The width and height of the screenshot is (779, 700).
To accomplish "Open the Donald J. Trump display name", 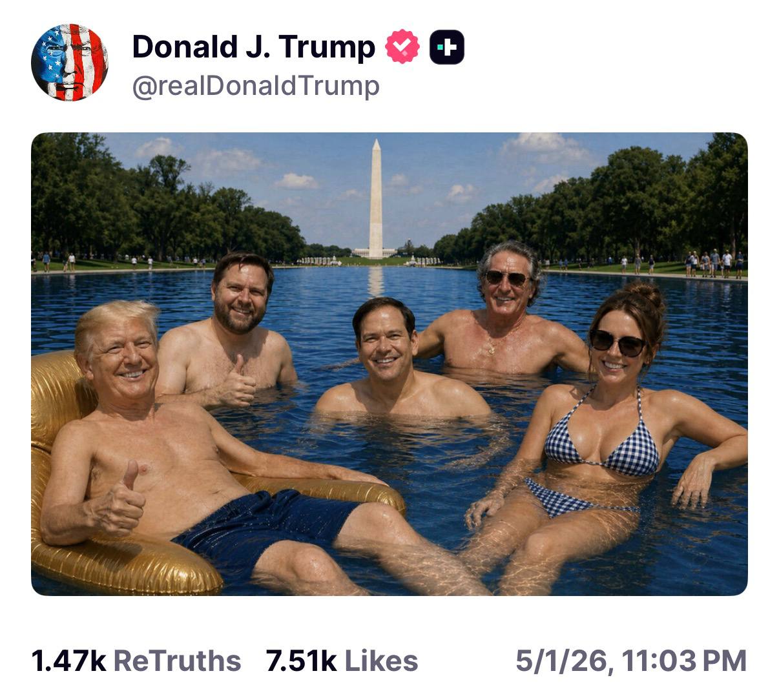I will (253, 47).
